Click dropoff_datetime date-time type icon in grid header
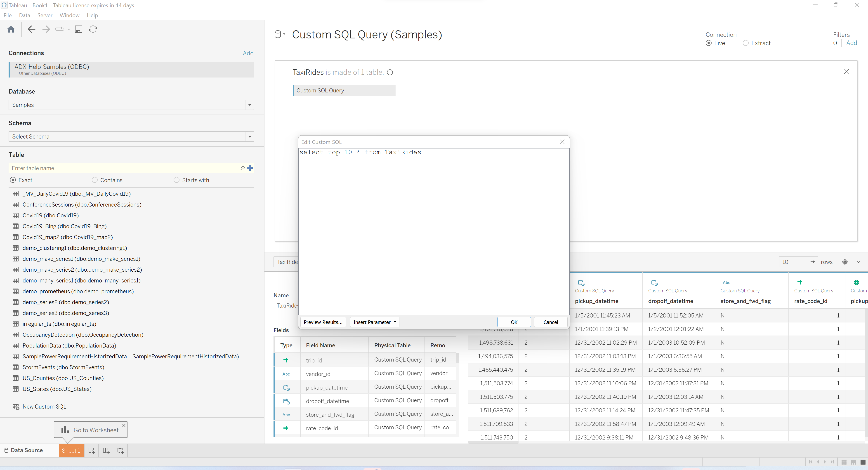Screen dimensions: 868x470 click(654, 283)
